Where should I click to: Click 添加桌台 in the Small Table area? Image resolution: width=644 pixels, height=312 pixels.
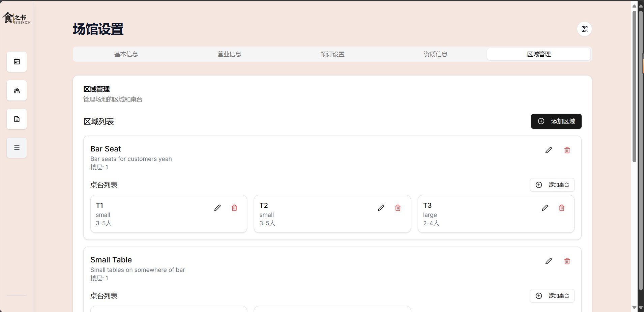(552, 296)
